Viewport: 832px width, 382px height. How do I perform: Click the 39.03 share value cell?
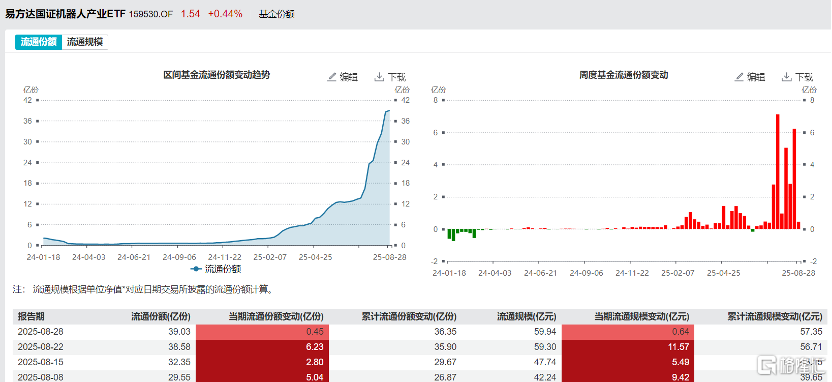180,332
